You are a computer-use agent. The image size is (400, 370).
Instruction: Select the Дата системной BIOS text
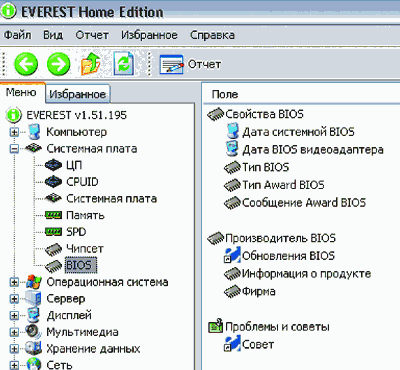coord(298,132)
